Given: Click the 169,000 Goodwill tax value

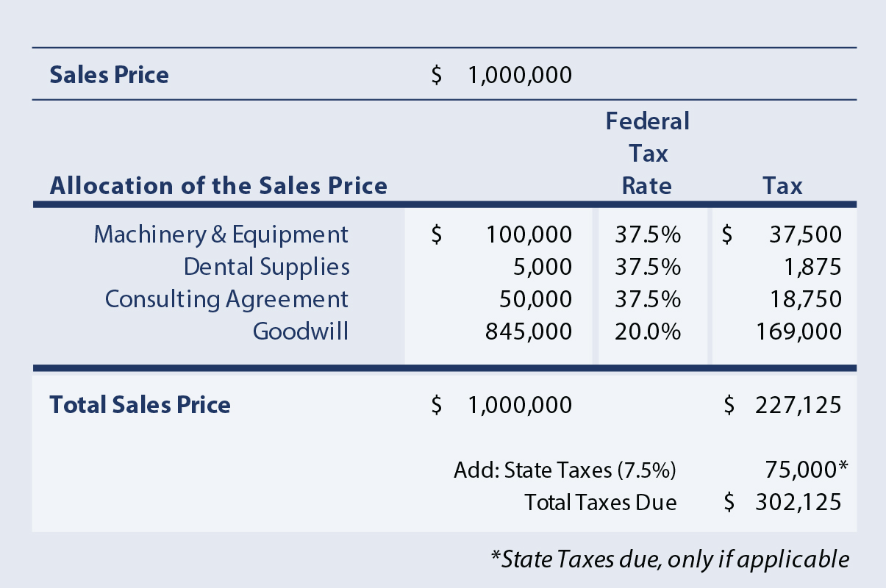Looking at the screenshot, I should 799,331.
